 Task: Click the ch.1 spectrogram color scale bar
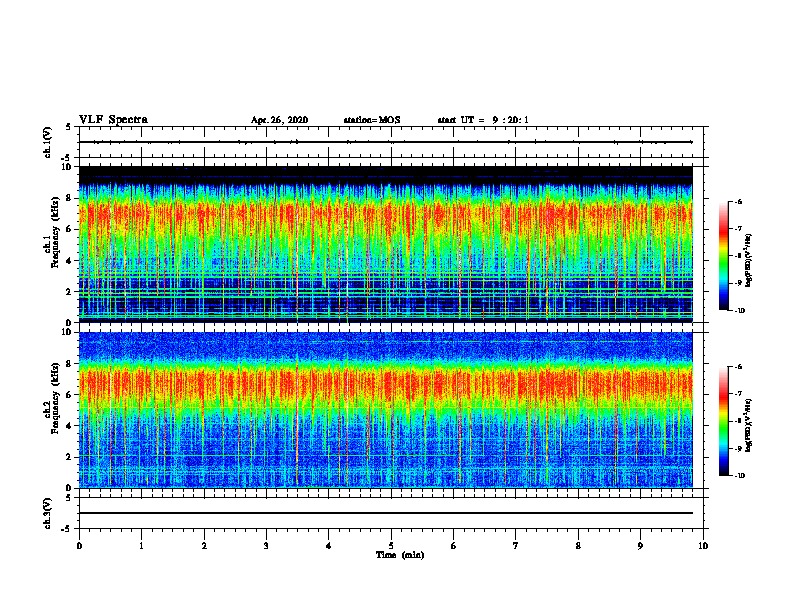click(x=724, y=256)
